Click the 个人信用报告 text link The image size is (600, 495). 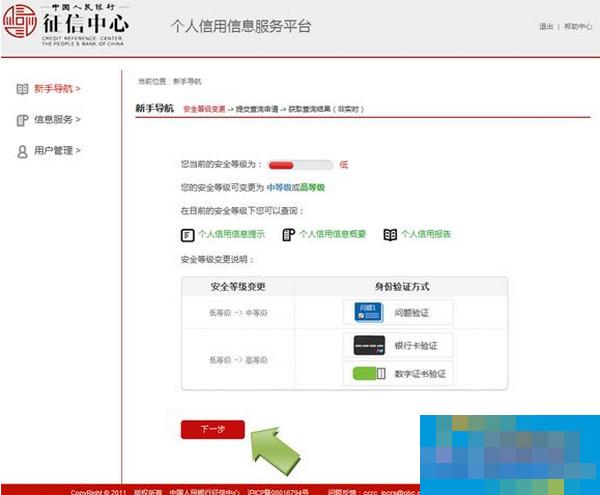(x=428, y=234)
